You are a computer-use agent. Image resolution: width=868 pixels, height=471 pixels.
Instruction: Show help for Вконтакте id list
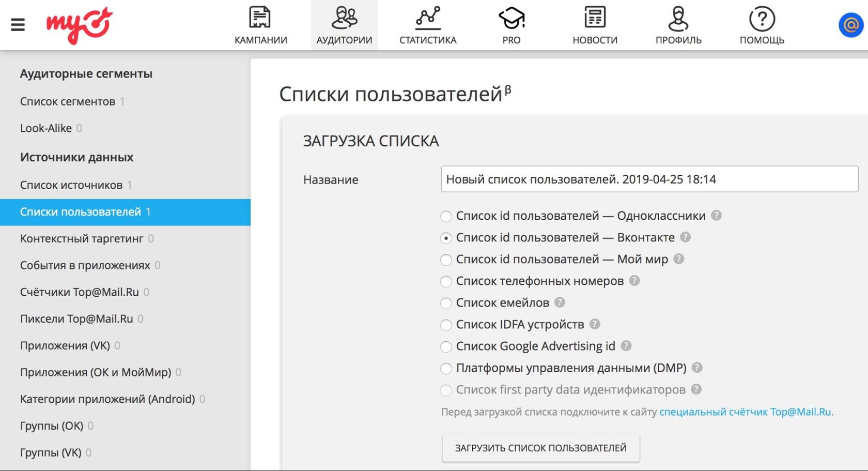685,237
